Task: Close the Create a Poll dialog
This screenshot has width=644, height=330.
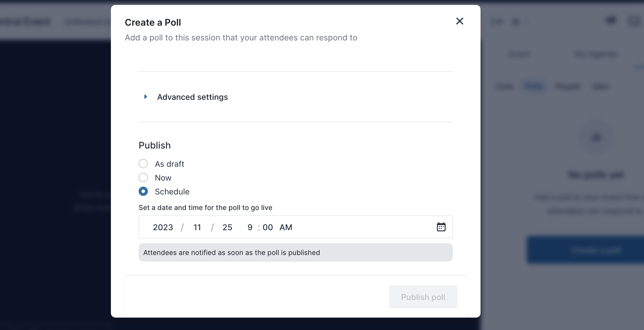Action: tap(459, 21)
